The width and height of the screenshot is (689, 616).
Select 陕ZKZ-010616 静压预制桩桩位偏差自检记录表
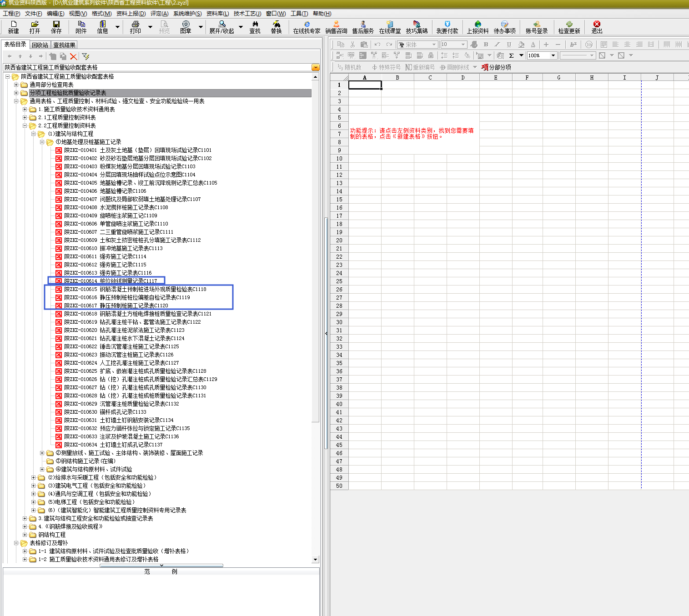(x=126, y=297)
